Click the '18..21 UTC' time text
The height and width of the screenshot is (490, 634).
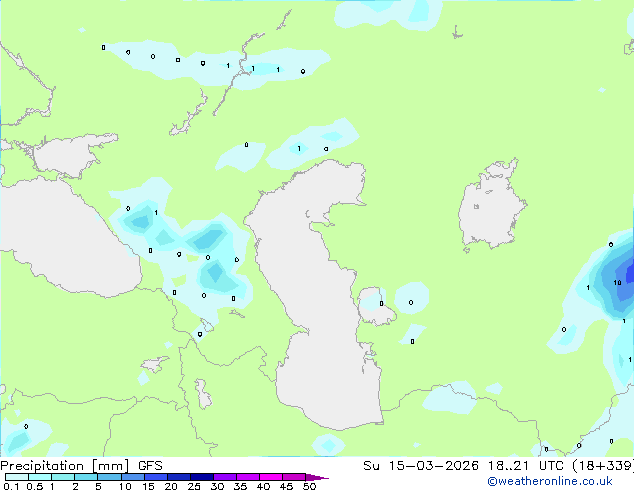[x=525, y=466]
